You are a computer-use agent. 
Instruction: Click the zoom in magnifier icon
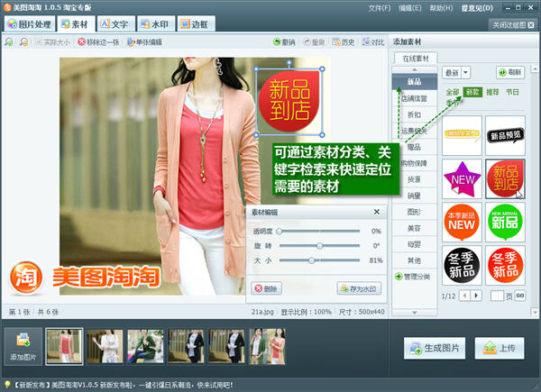tap(9, 42)
